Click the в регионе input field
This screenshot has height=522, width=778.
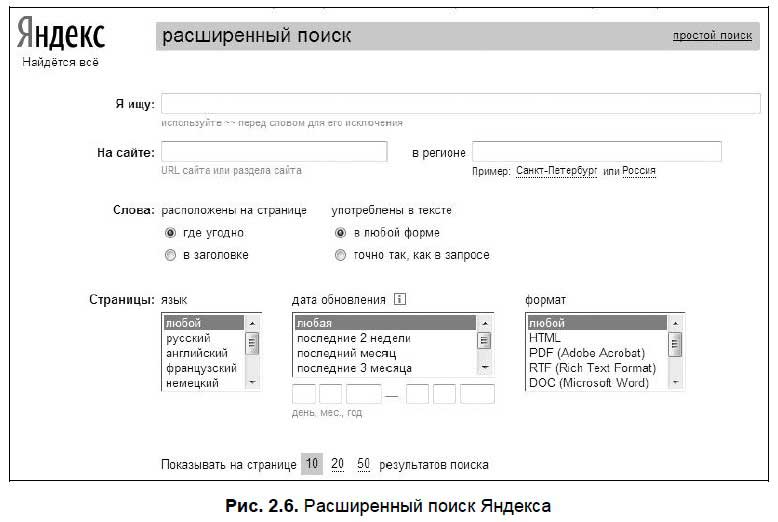tap(596, 151)
